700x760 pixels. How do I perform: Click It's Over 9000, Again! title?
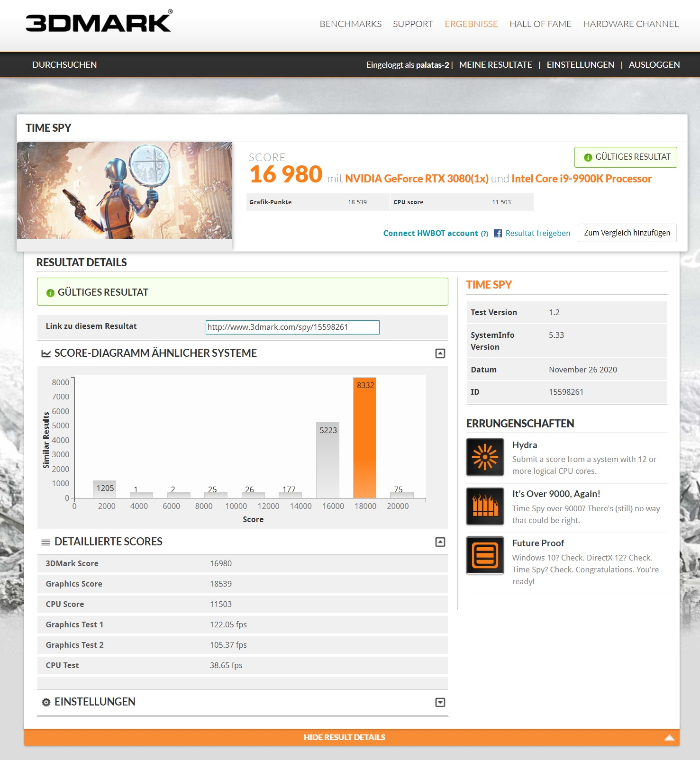(x=556, y=494)
